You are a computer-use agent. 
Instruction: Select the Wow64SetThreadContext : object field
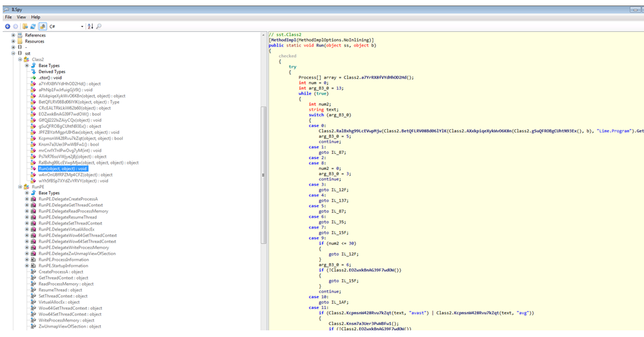pyautogui.click(x=70, y=314)
